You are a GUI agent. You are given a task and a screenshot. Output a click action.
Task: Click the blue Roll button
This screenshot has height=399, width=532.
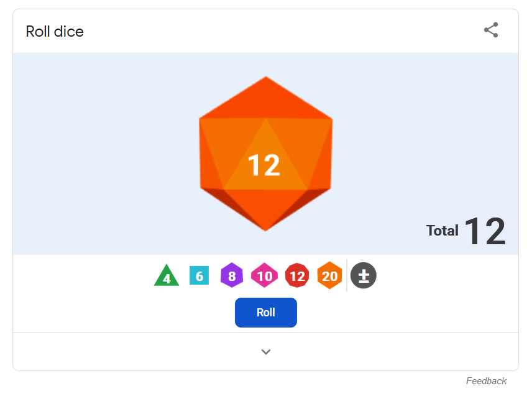coord(265,313)
